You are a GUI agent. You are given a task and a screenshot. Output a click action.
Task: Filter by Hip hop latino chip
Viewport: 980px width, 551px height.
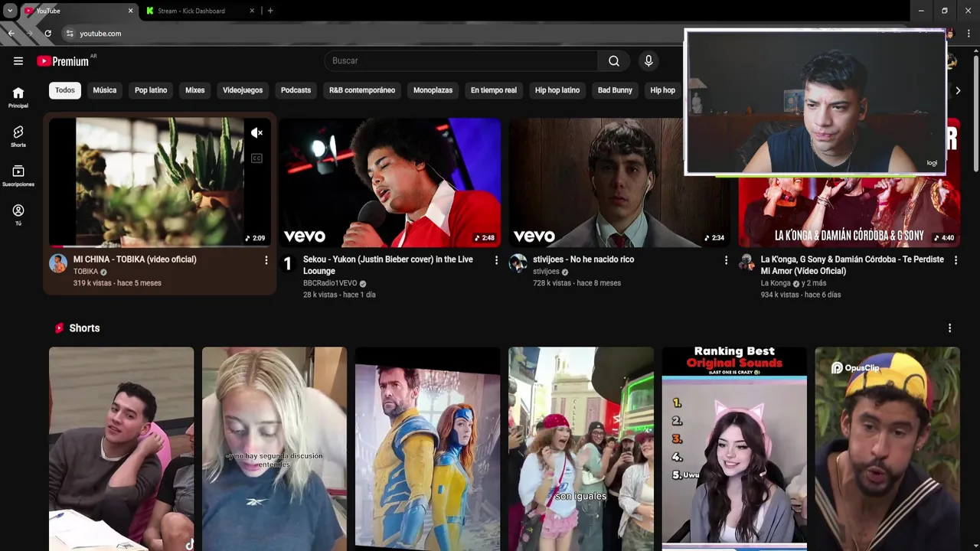pyautogui.click(x=557, y=90)
